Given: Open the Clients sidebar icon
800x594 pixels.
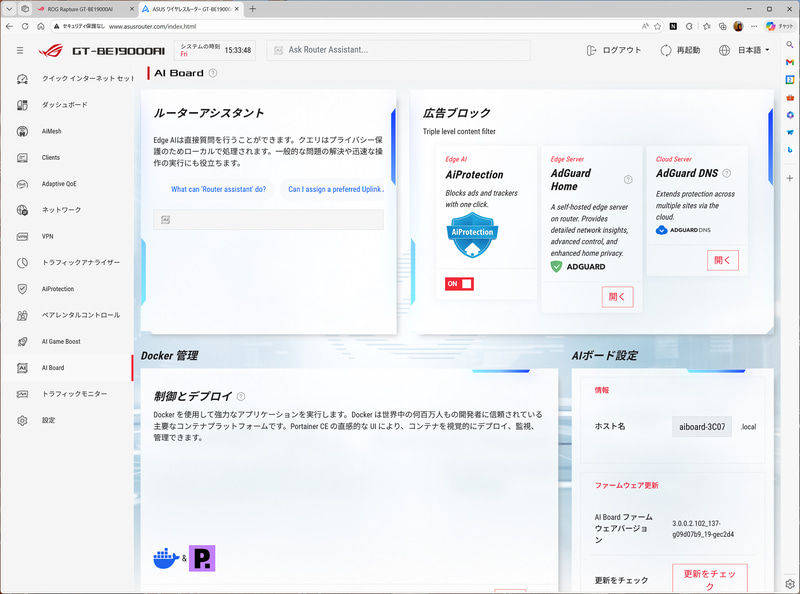Looking at the screenshot, I should point(22,158).
